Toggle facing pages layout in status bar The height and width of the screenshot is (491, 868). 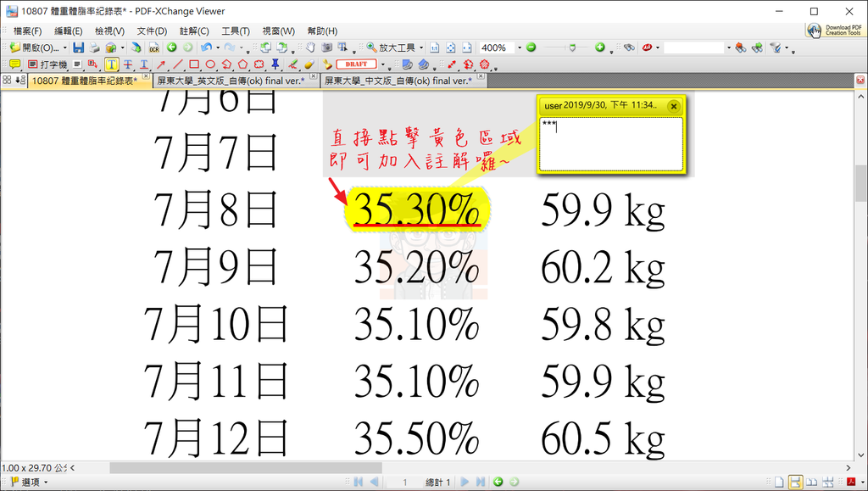811,483
